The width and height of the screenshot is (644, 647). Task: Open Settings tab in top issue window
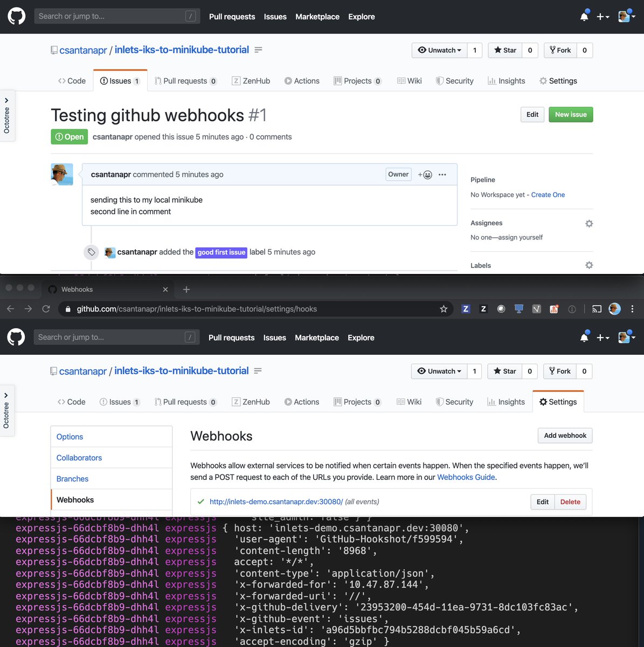click(x=558, y=81)
